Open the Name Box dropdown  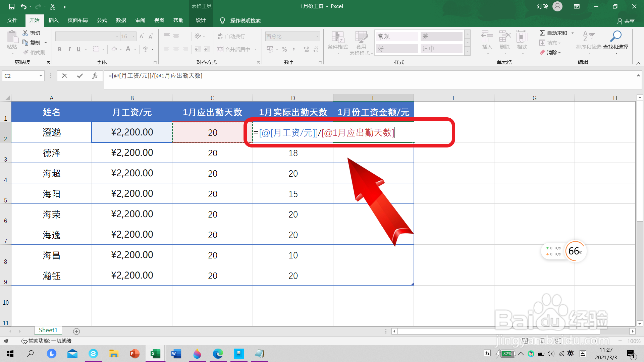click(x=41, y=76)
